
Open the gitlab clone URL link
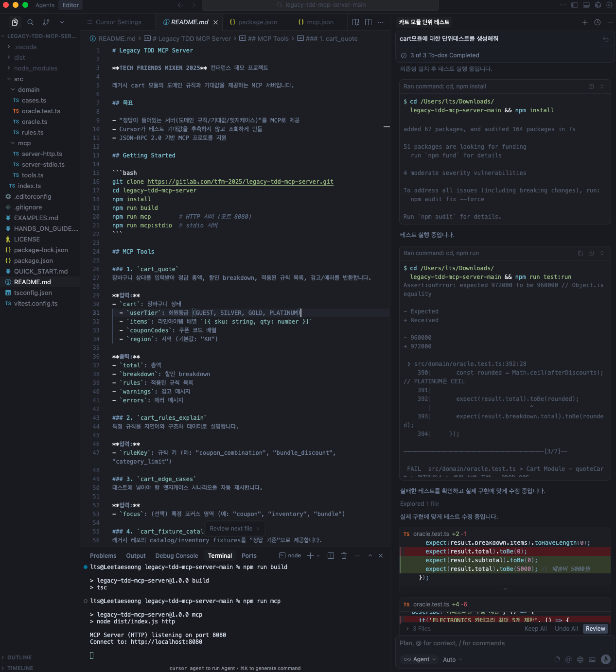(240, 182)
